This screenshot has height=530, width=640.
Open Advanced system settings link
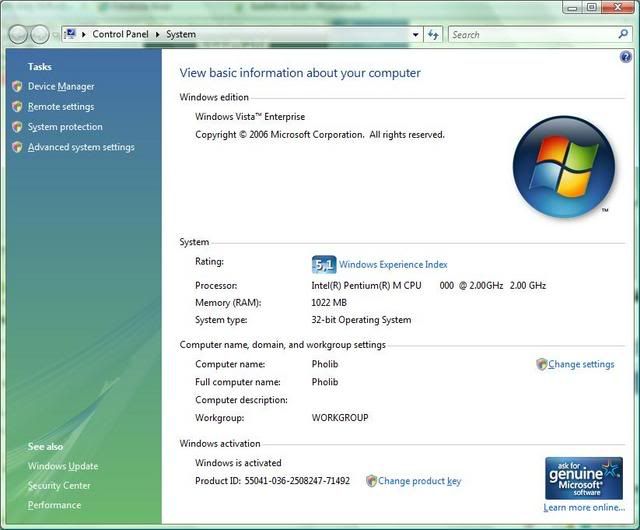(81, 147)
